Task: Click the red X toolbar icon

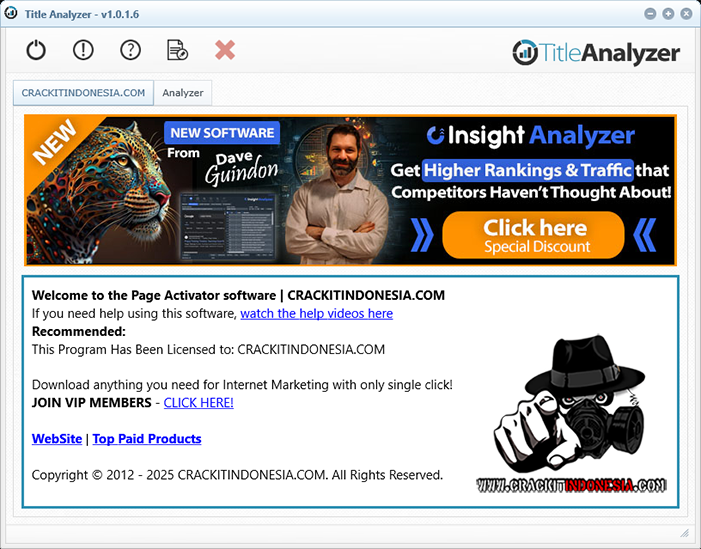Action: coord(225,50)
